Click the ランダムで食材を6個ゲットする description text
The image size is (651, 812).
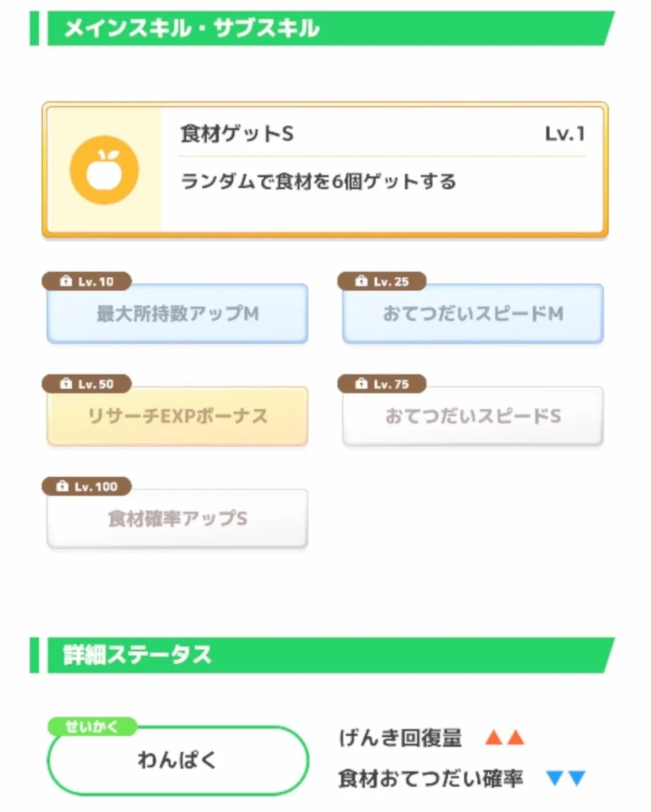click(318, 182)
